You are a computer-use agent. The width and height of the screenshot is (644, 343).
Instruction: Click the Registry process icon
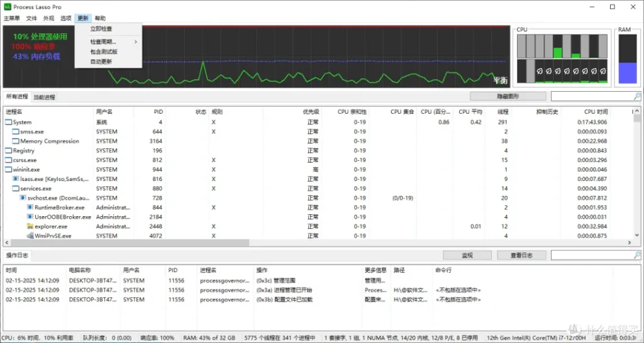coord(8,151)
